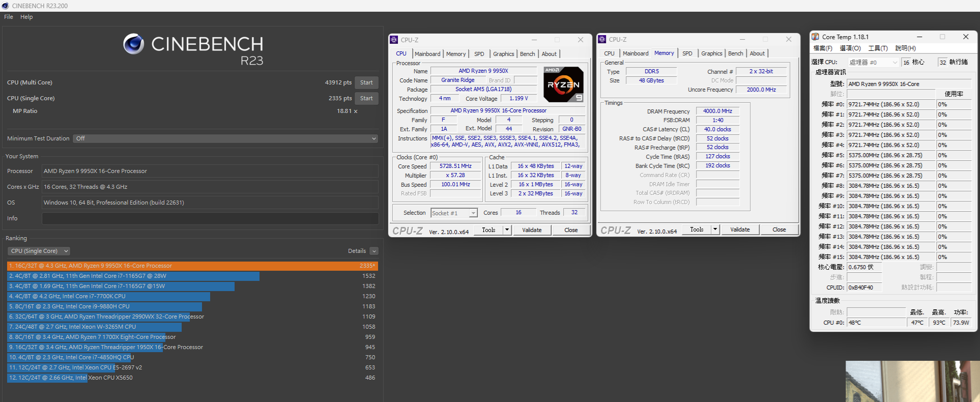This screenshot has width=980, height=402.
Task: Click Validate in left CPU-Z window
Action: click(532, 230)
